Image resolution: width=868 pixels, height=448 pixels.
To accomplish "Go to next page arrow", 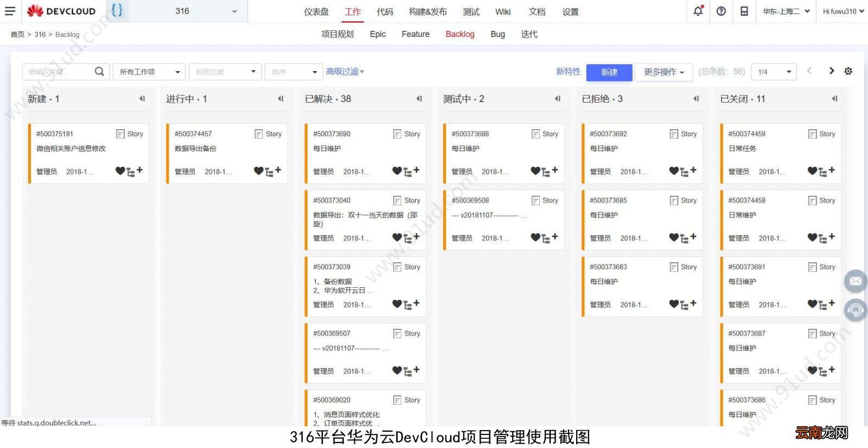I will [x=831, y=71].
